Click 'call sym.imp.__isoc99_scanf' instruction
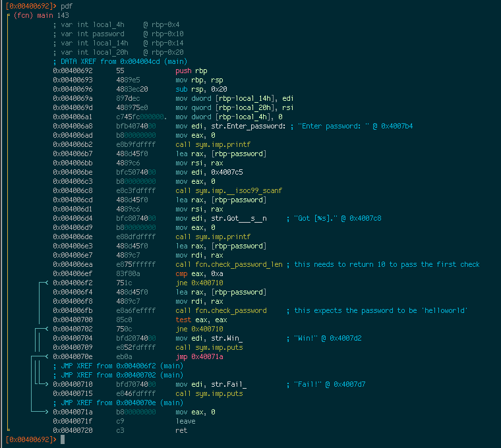This screenshot has width=501, height=448. pyautogui.click(x=229, y=191)
